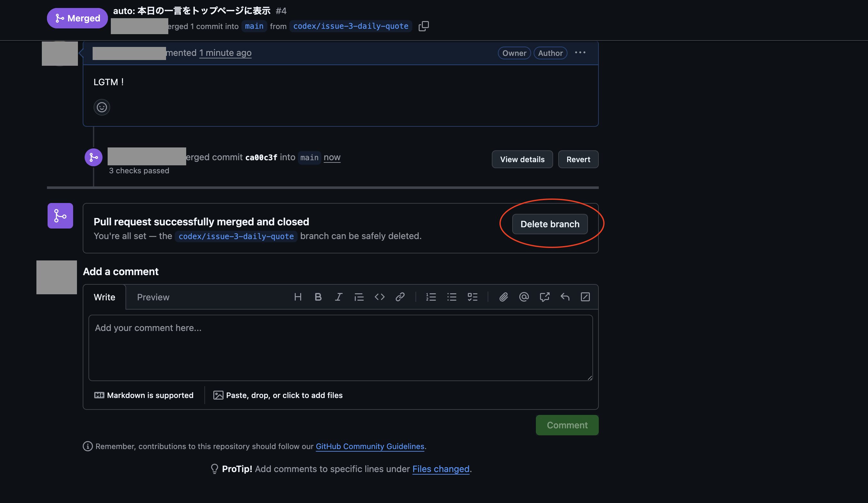Image resolution: width=868 pixels, height=503 pixels.
Task: Insert a numbered list icon
Action: tap(430, 297)
